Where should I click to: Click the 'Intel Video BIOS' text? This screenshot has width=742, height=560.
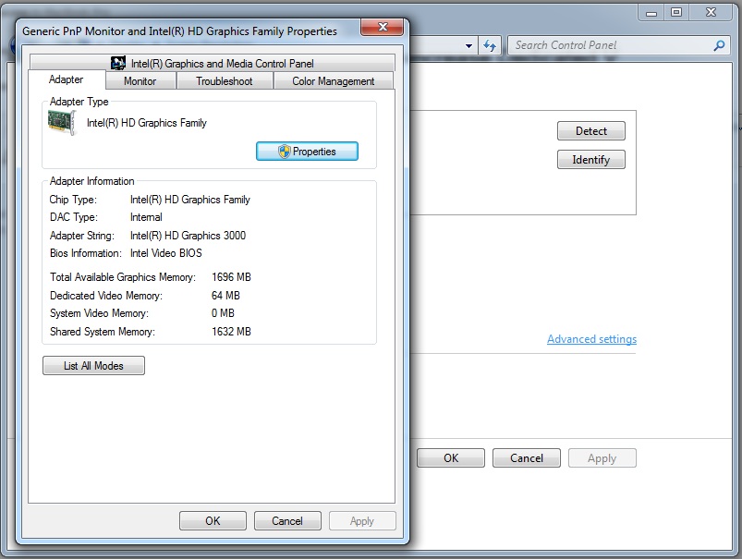[x=166, y=253]
